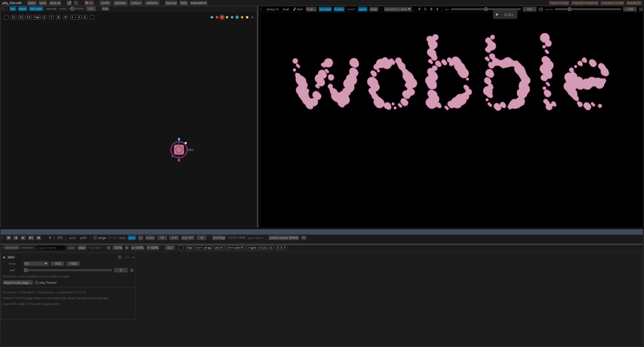The height and width of the screenshot is (347, 644).
Task: Switch to the animation tab
Action: coord(27,248)
